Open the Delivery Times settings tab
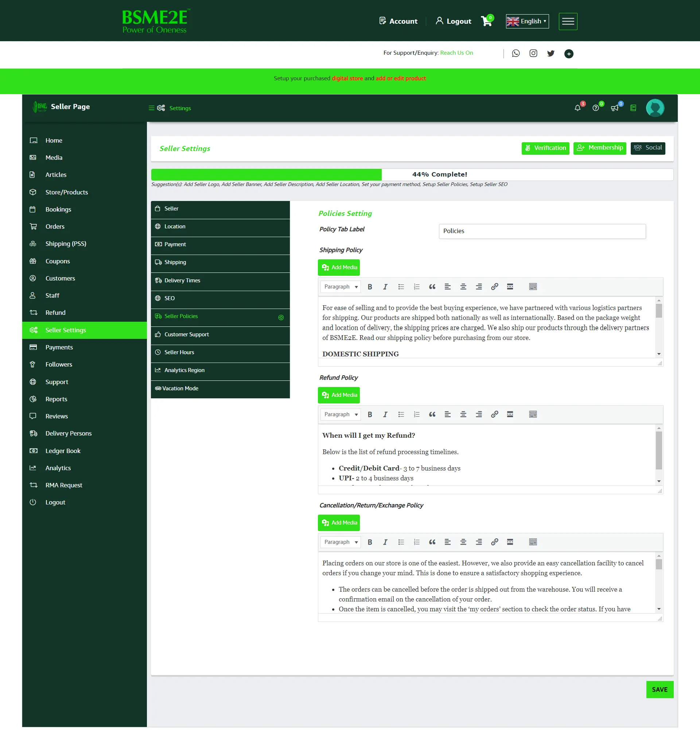 click(x=182, y=280)
